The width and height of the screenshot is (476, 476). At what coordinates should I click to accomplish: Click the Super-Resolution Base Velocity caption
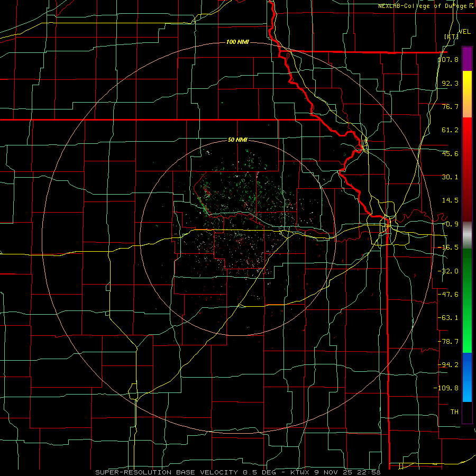click(237, 472)
